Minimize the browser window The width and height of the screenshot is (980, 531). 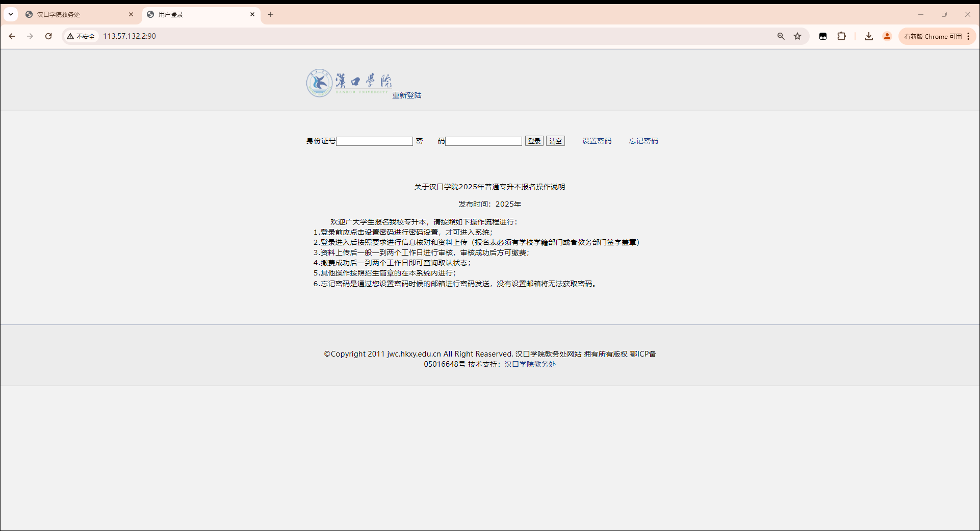point(921,14)
